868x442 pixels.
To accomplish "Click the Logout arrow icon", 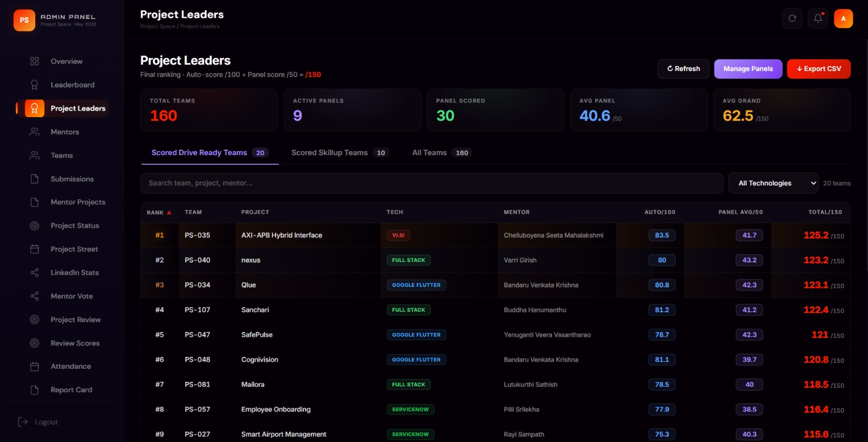I will tap(23, 422).
